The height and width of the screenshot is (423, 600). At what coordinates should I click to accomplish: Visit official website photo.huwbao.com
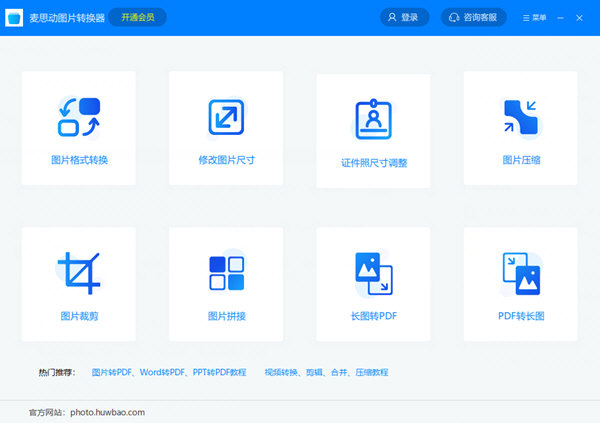click(109, 411)
